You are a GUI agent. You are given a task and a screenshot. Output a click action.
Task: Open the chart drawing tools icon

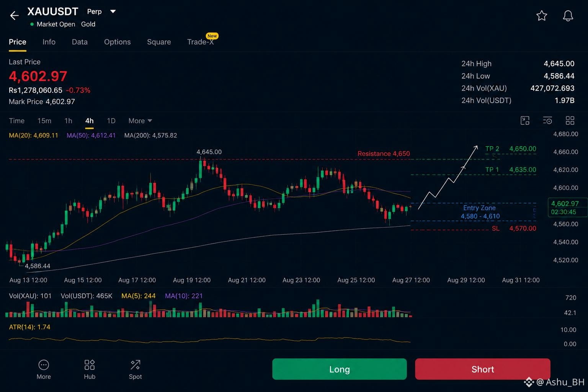[525, 121]
